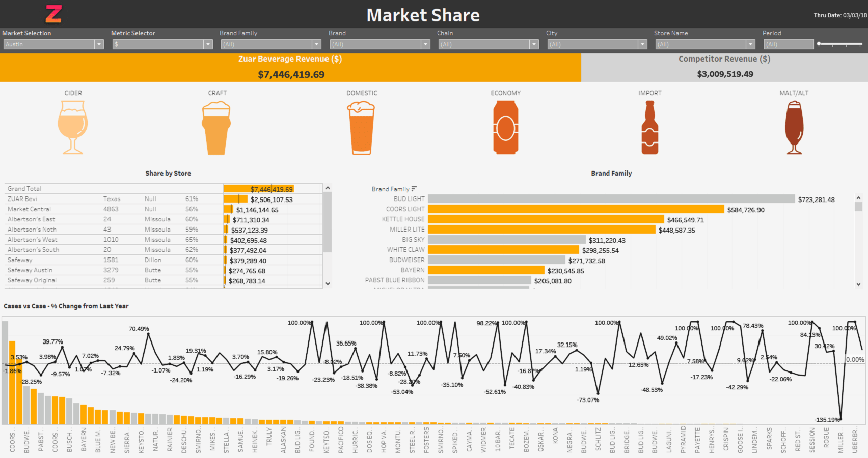Select the Cider glass icon

tap(73, 127)
